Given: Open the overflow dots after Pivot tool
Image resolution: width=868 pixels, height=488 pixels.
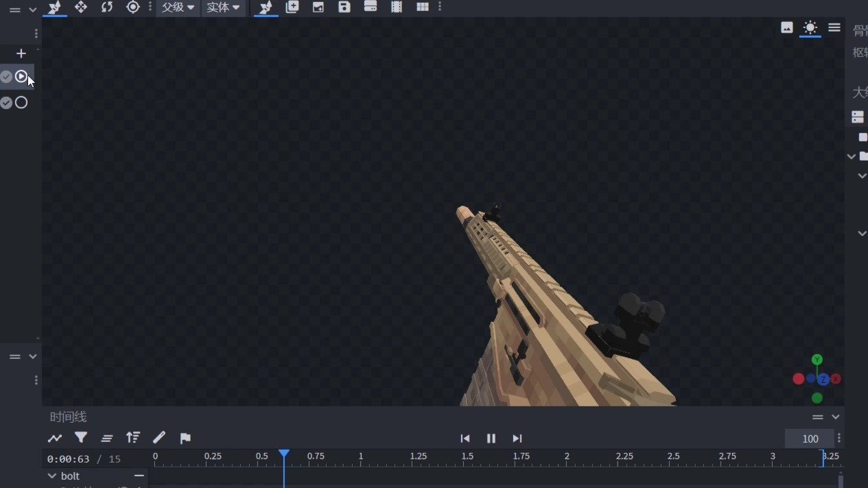Looking at the screenshot, I should pos(150,7).
